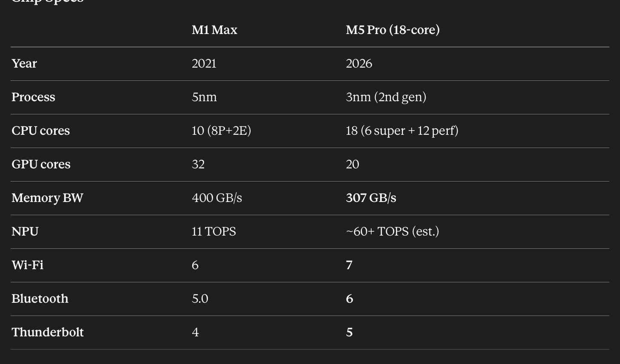620x364 pixels.
Task: Click the 2026 year value
Action: pyautogui.click(x=359, y=63)
